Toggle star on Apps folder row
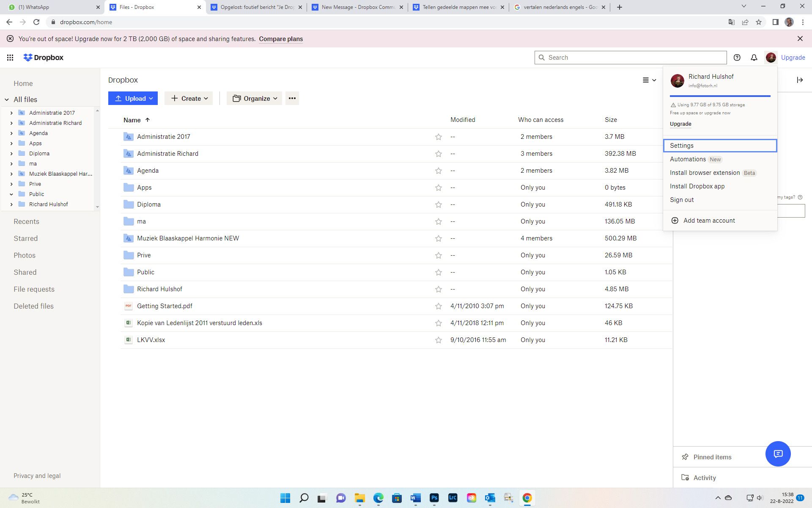 [x=438, y=187]
